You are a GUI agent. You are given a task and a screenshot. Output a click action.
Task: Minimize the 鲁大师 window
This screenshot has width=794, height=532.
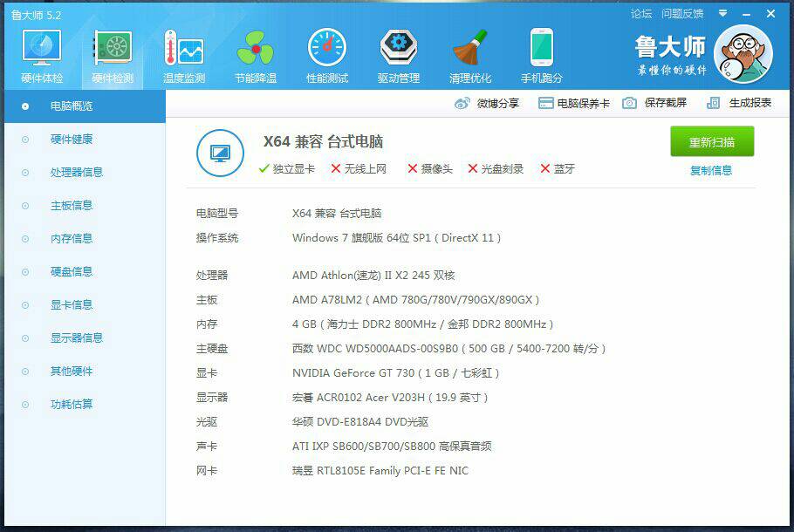click(746, 14)
